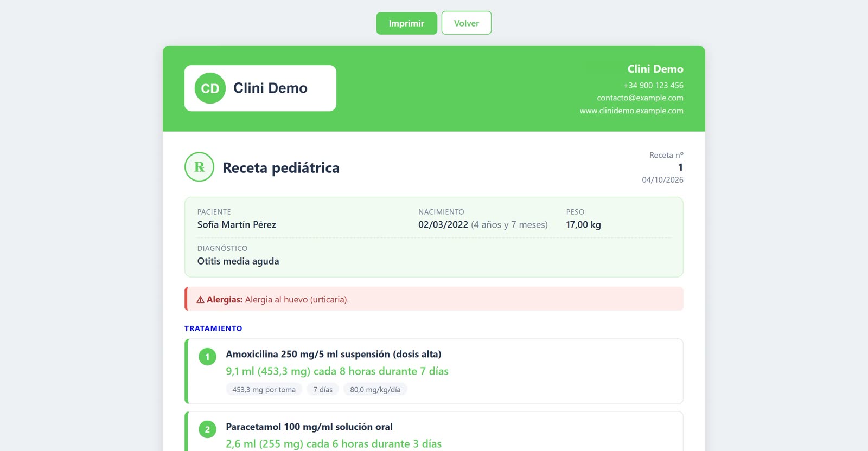
Task: Select the treatment number 2 badge
Action: coord(207,429)
